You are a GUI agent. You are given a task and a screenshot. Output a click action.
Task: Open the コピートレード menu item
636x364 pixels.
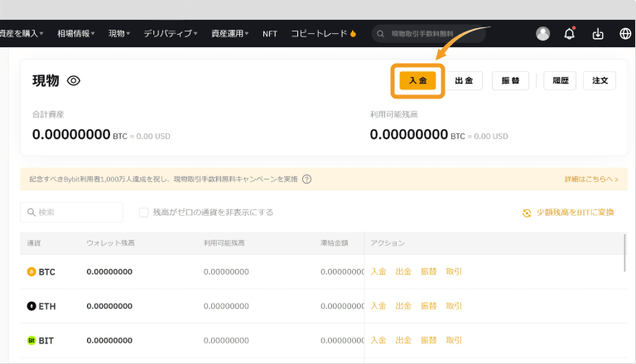(319, 34)
